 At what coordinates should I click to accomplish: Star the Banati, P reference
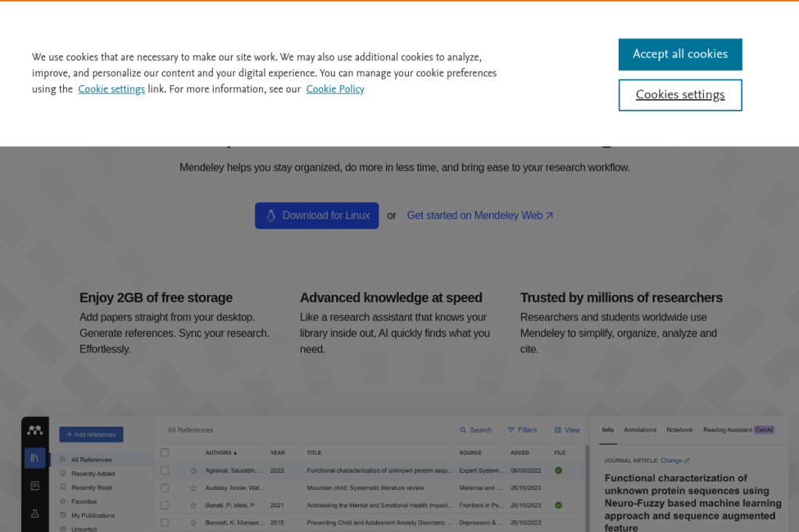click(194, 505)
